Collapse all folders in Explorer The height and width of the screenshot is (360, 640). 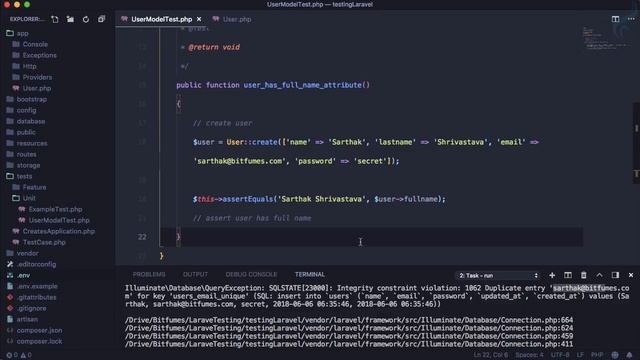[101, 19]
